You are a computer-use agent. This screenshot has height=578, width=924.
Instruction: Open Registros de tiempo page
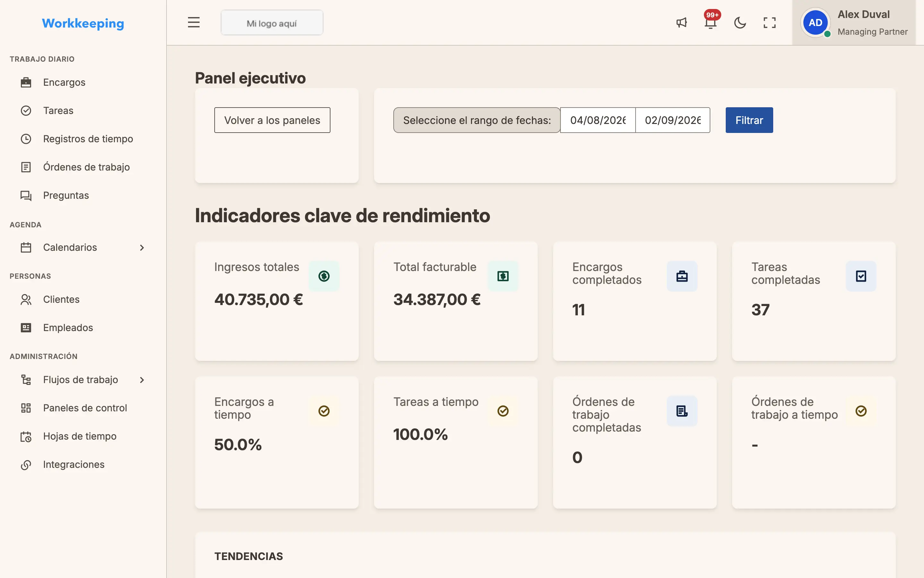pyautogui.click(x=83, y=139)
